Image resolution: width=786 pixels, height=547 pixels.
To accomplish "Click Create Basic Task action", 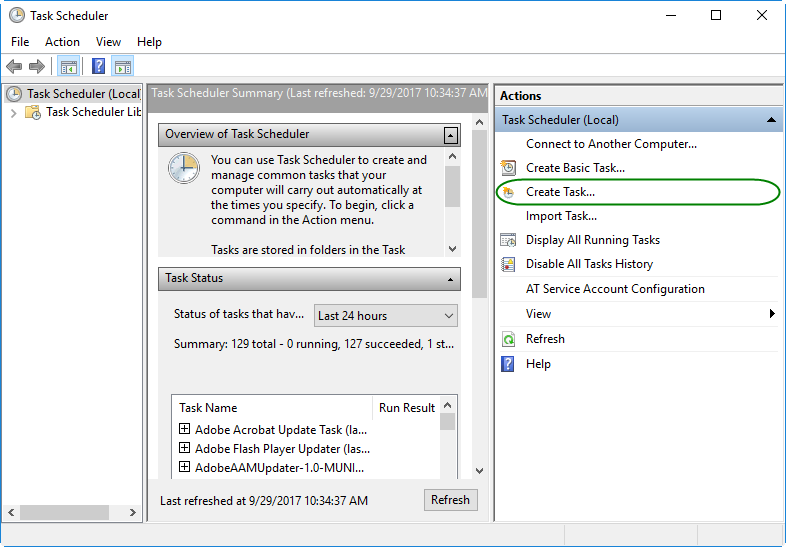I will click(575, 168).
